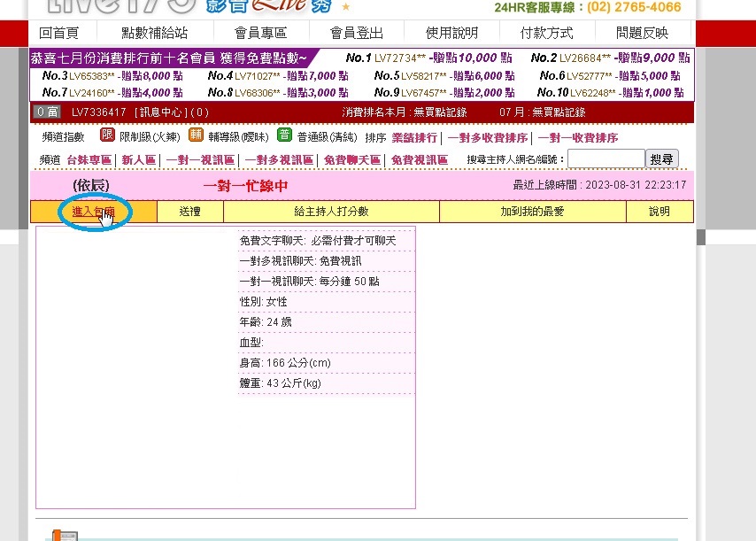Viewport: 756px width, 541px height.
Task: Click the red 限 restricted-level icon
Action: (x=107, y=135)
